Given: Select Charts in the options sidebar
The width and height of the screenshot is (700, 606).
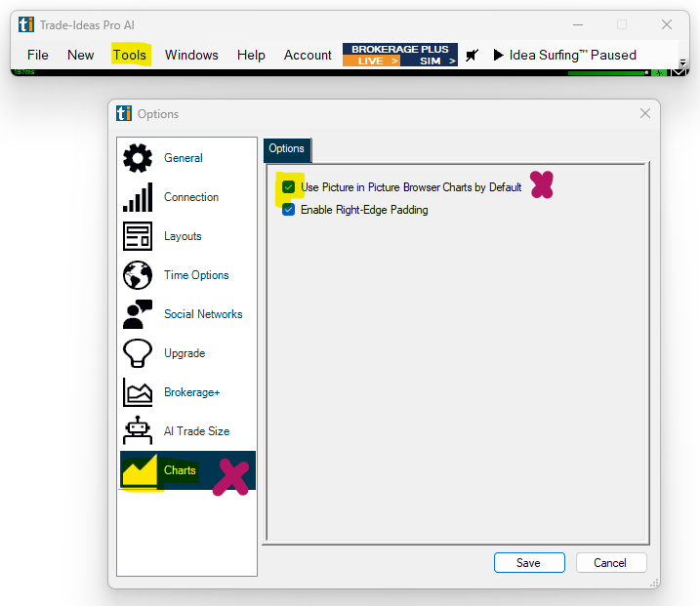Looking at the screenshot, I should (180, 470).
